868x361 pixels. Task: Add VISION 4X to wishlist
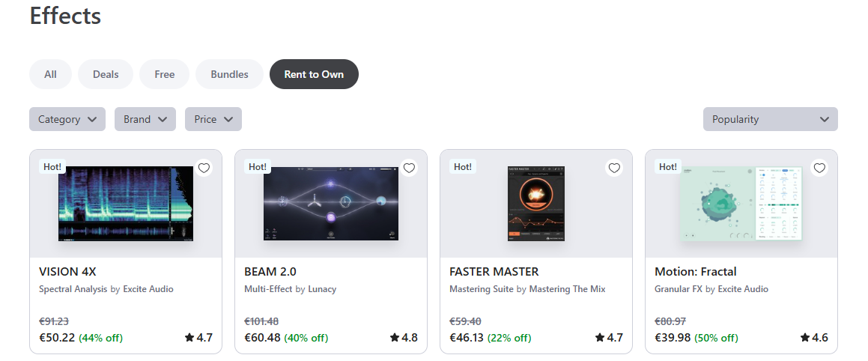pos(204,168)
